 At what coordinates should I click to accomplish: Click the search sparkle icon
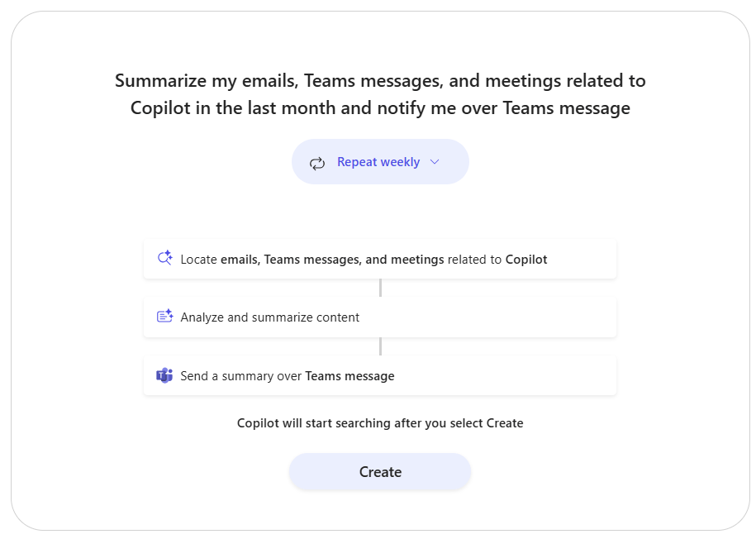[164, 259]
